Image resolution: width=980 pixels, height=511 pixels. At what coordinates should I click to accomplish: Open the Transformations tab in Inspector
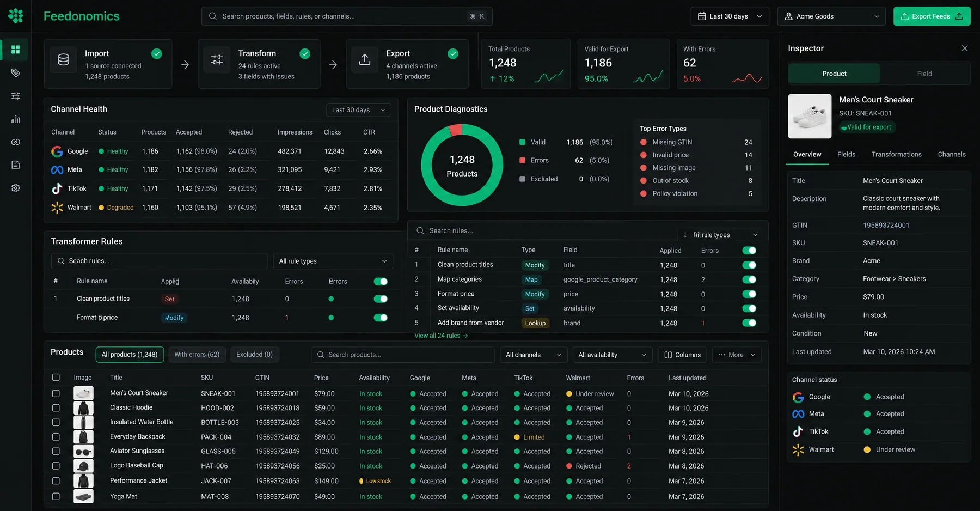pos(896,155)
